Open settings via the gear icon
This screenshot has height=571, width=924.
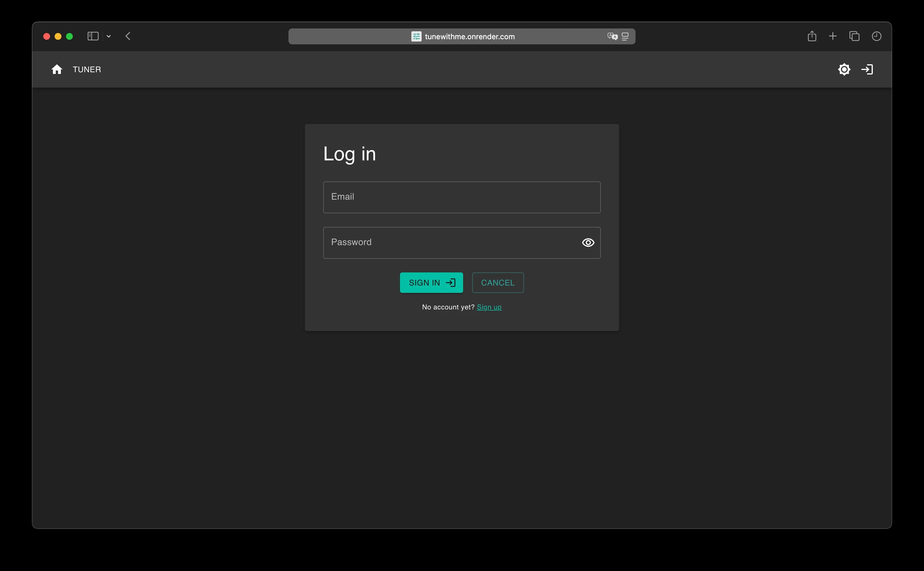(844, 69)
